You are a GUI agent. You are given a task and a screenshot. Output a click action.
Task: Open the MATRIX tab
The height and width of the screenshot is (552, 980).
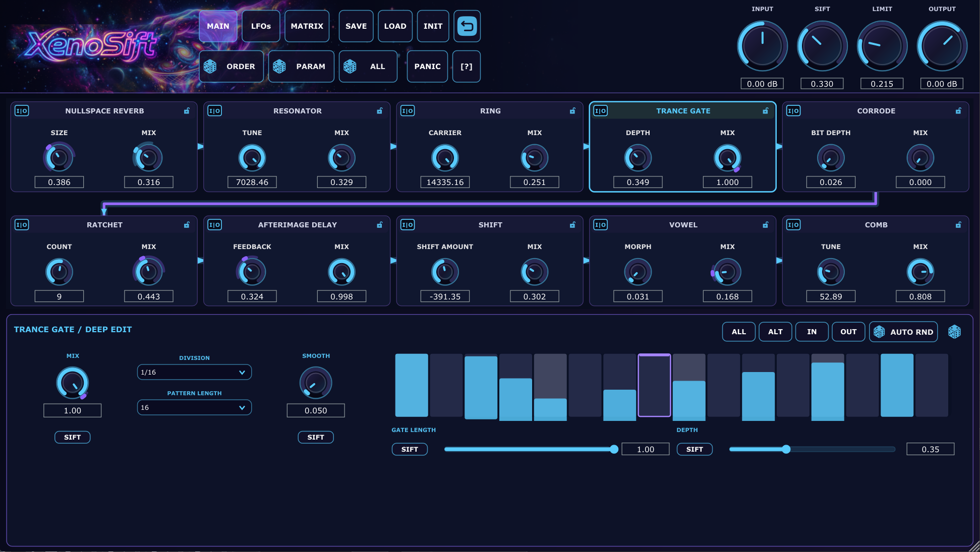coord(307,26)
